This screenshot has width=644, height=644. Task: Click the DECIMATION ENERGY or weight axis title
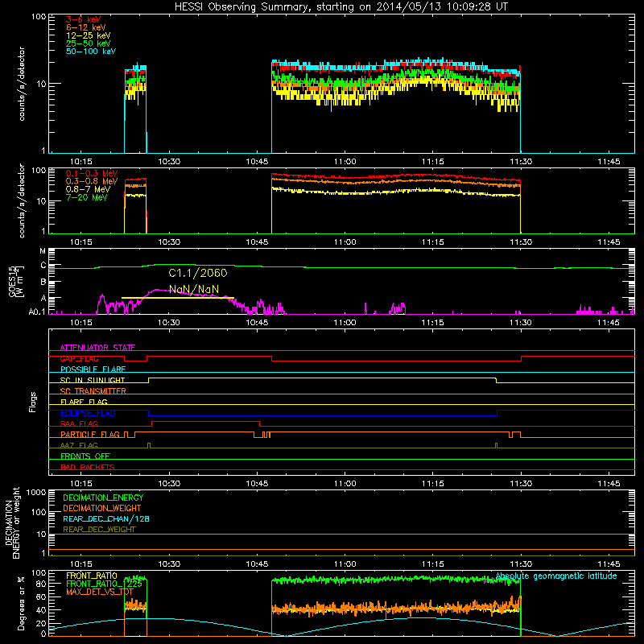pyautogui.click(x=13, y=522)
